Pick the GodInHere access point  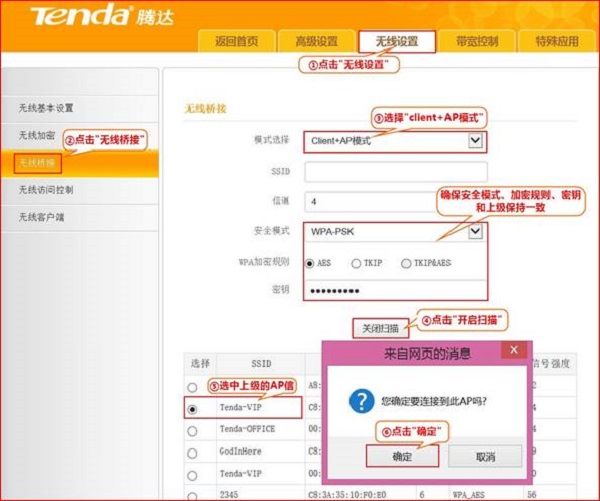click(x=192, y=451)
